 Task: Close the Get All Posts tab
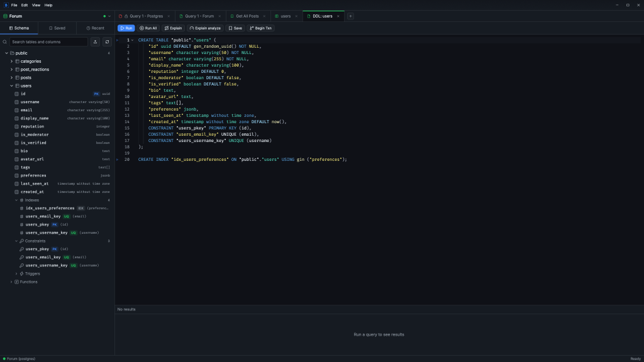click(264, 16)
